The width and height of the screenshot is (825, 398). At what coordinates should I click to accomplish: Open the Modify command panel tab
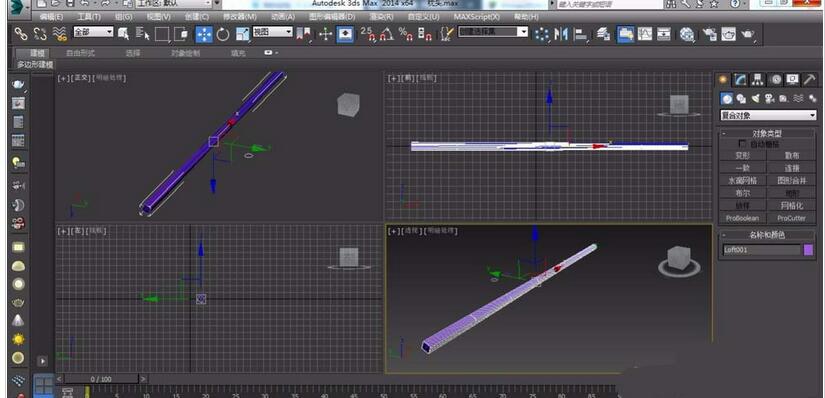point(741,79)
